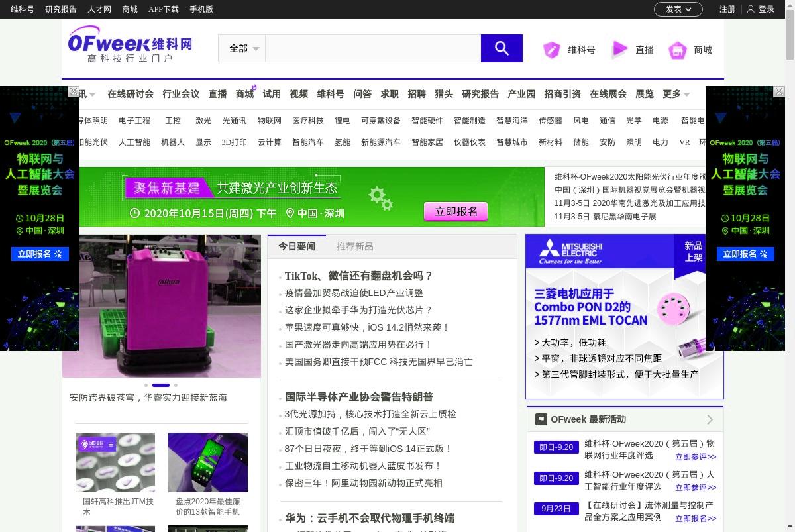Close the left side advertisement
This screenshot has height=532, width=795.
(74, 91)
